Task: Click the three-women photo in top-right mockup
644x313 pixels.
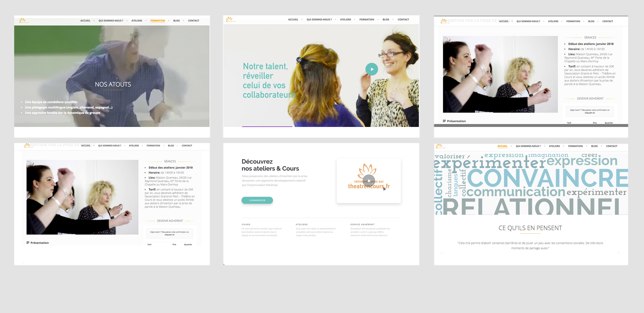Action: (500, 74)
